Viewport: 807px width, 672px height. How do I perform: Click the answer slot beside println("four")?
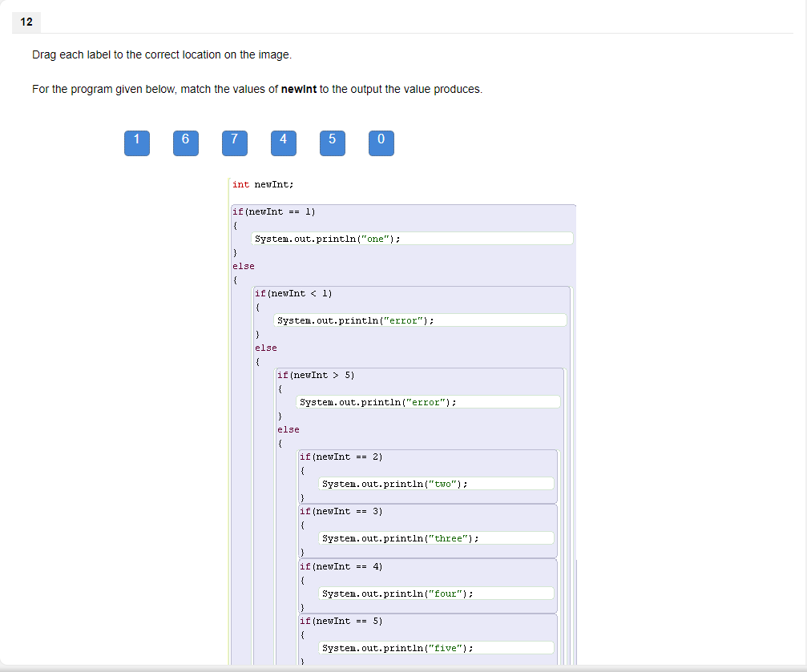click(x=437, y=593)
